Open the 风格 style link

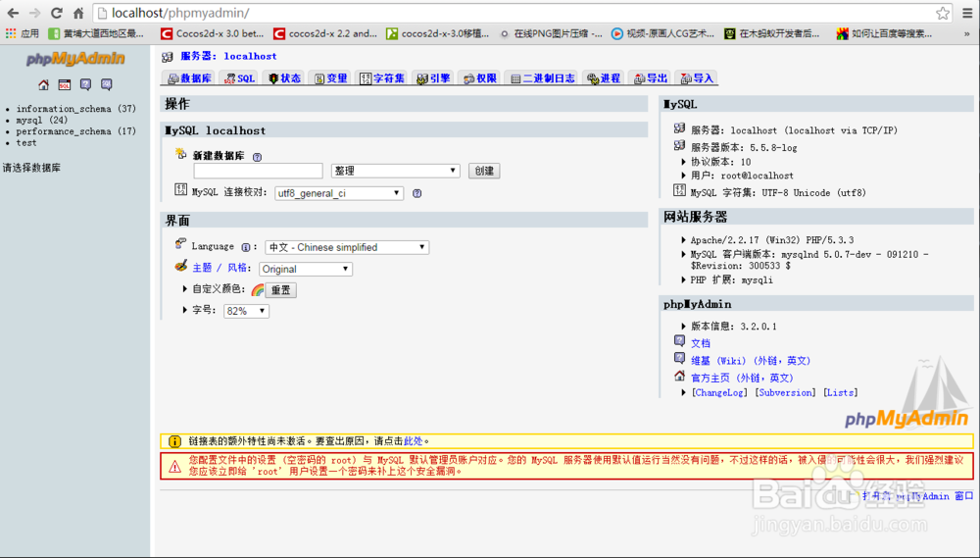tap(237, 268)
